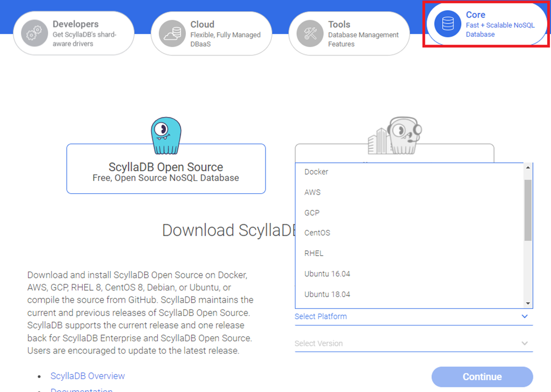The height and width of the screenshot is (392, 551).
Task: Click the blue ScyllaDB monster mascot
Action: click(x=166, y=136)
